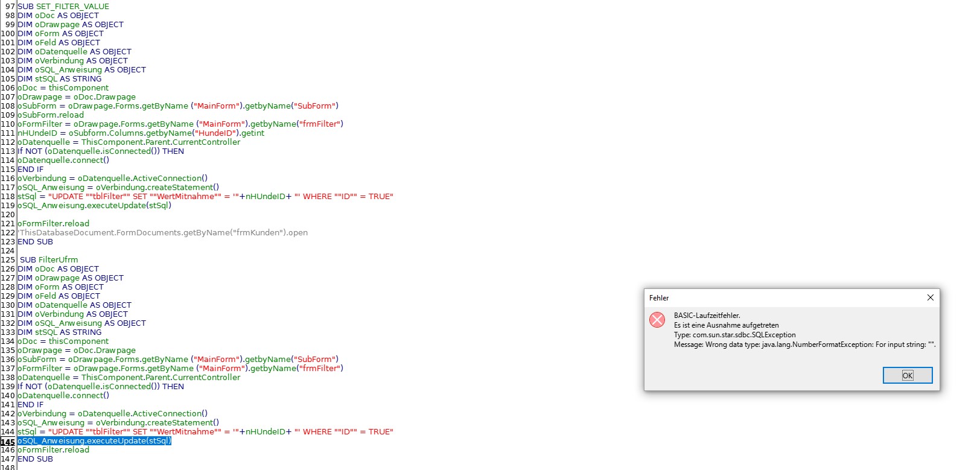Viewport: 980px width, 470px height.
Task: Click the red error icon in dialog
Action: tap(657, 320)
